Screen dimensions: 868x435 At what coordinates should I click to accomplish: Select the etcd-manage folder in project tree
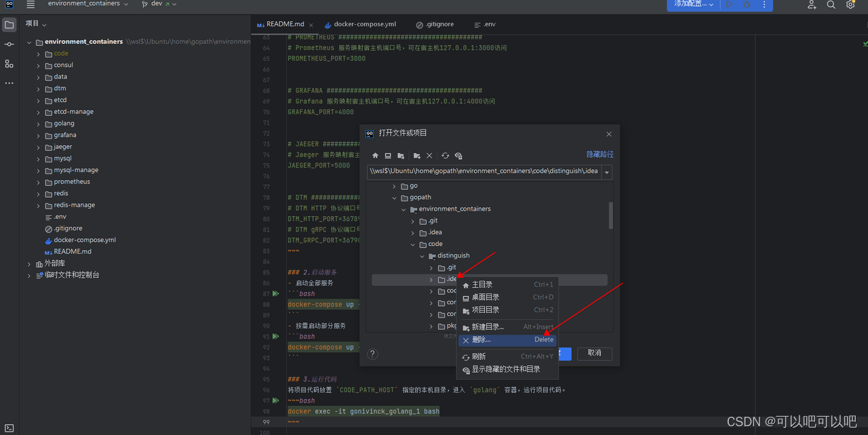pos(74,112)
